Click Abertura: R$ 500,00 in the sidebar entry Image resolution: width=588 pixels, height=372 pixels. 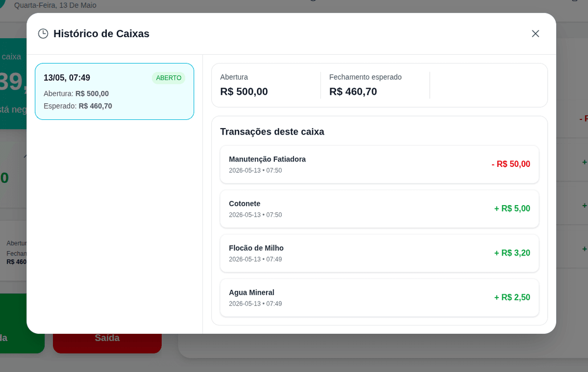pos(76,93)
